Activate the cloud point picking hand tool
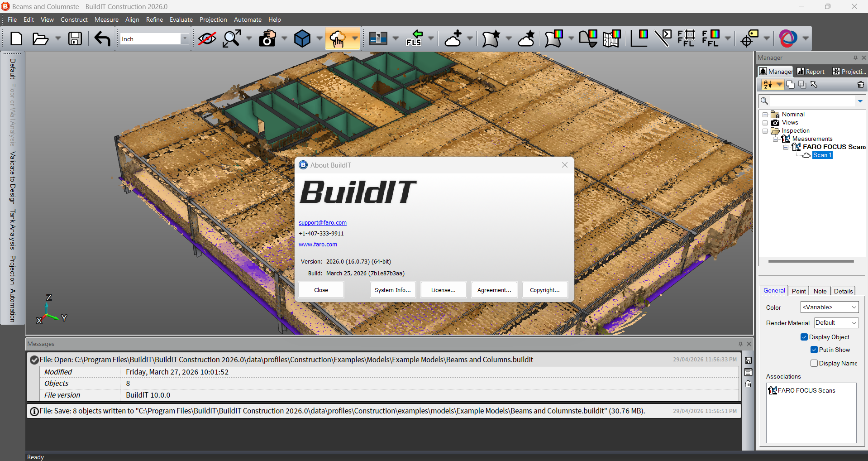Viewport: 868px width, 461px height. pyautogui.click(x=338, y=39)
